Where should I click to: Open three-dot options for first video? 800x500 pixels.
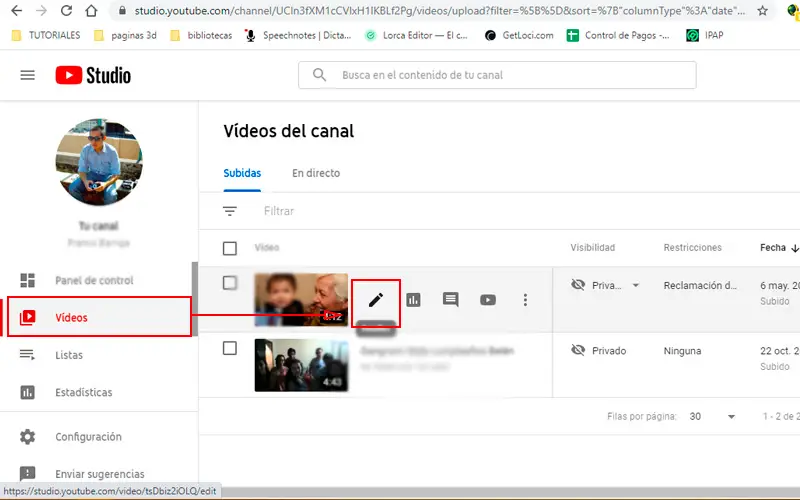click(x=525, y=300)
